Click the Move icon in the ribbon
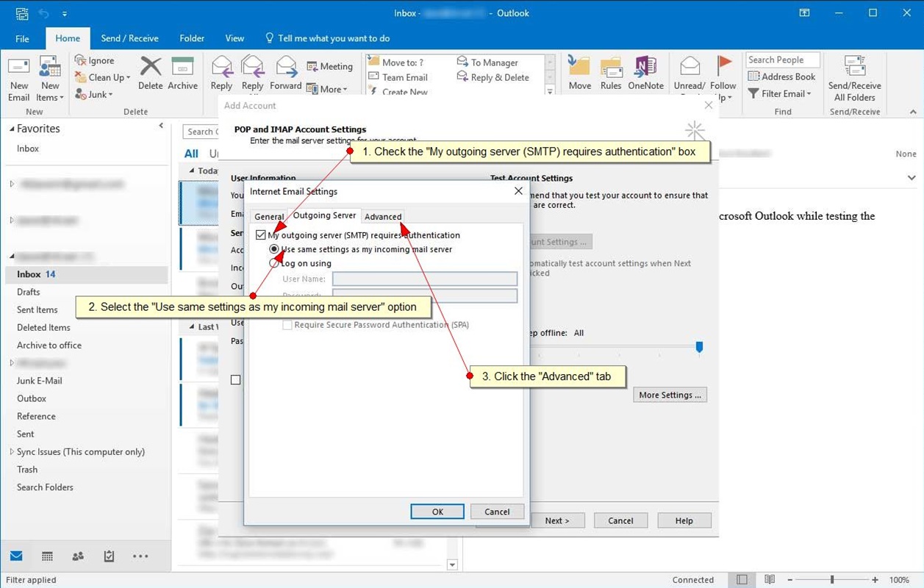Viewport: 924px width, 588px height. (579, 66)
